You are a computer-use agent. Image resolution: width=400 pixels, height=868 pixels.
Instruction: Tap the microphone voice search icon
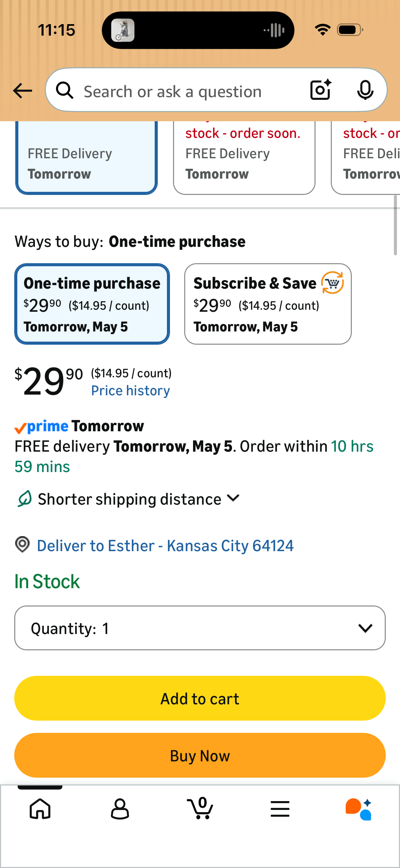pyautogui.click(x=365, y=90)
